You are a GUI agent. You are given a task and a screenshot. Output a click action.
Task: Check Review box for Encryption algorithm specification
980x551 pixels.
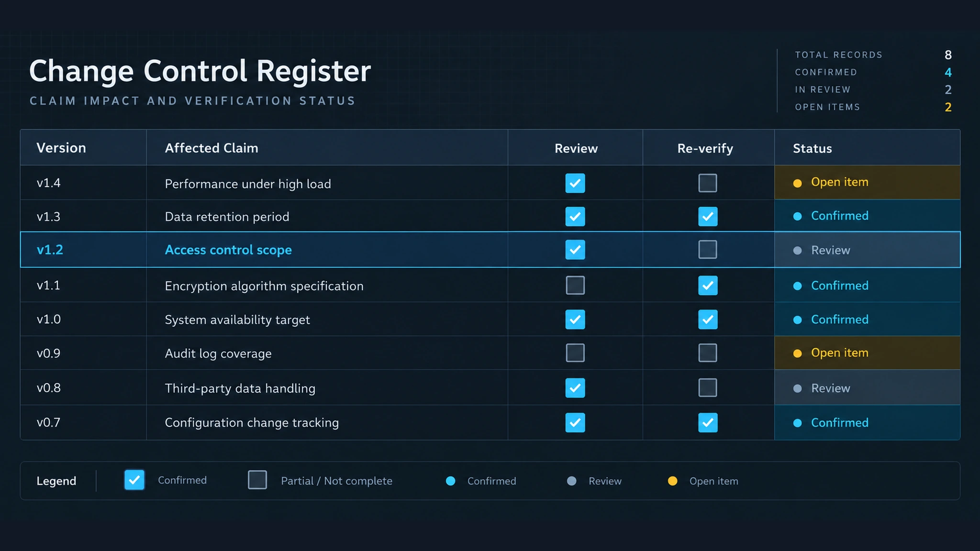click(x=575, y=286)
